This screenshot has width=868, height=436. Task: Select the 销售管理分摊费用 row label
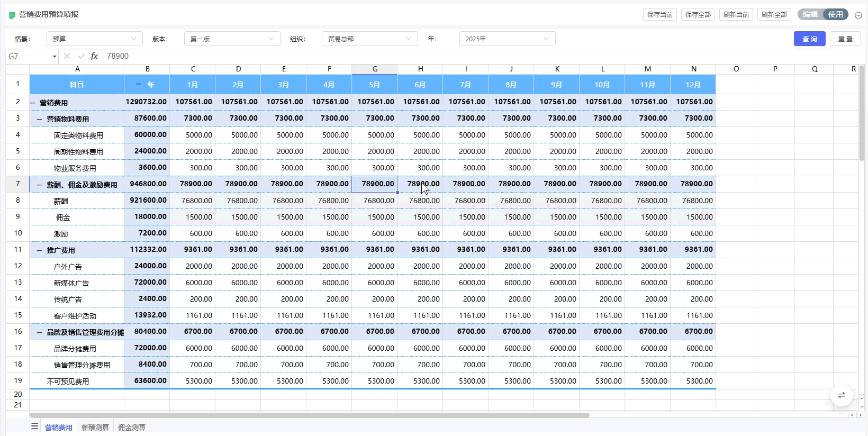tap(82, 365)
